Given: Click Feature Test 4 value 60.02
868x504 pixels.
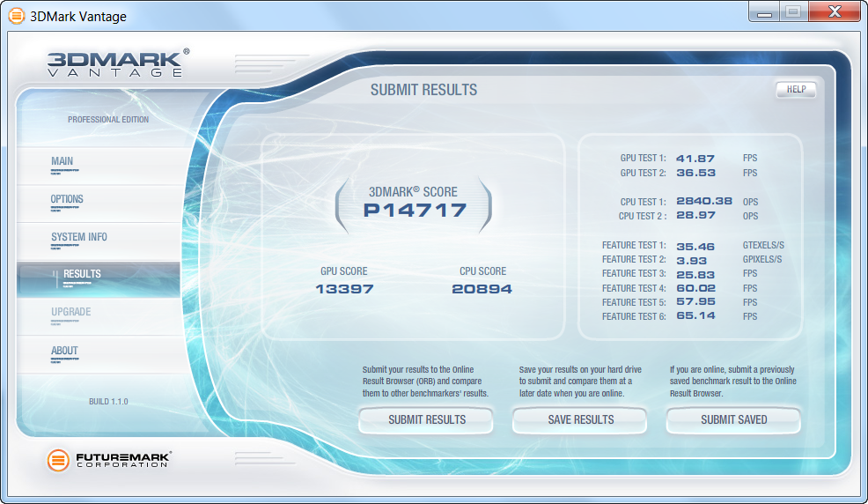Looking at the screenshot, I should pos(695,288).
